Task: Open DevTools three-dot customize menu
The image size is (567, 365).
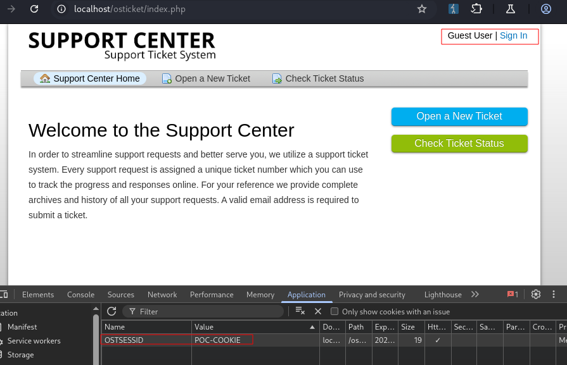Action: coord(553,294)
